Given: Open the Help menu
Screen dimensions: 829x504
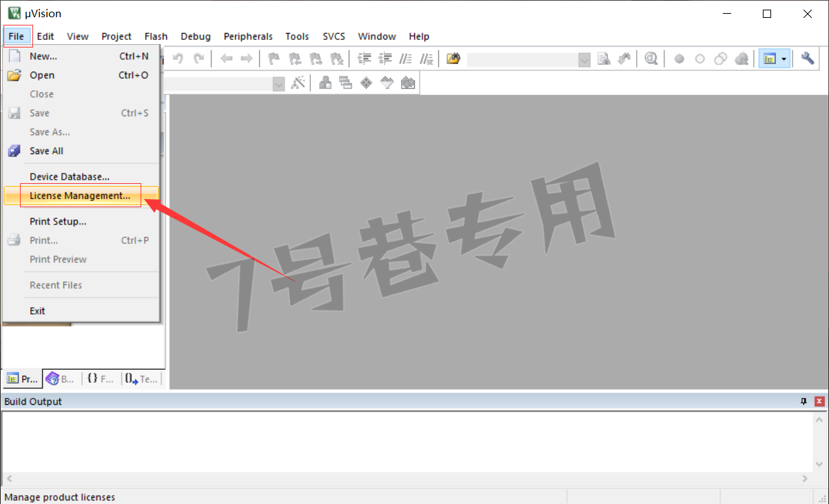Looking at the screenshot, I should pos(419,36).
